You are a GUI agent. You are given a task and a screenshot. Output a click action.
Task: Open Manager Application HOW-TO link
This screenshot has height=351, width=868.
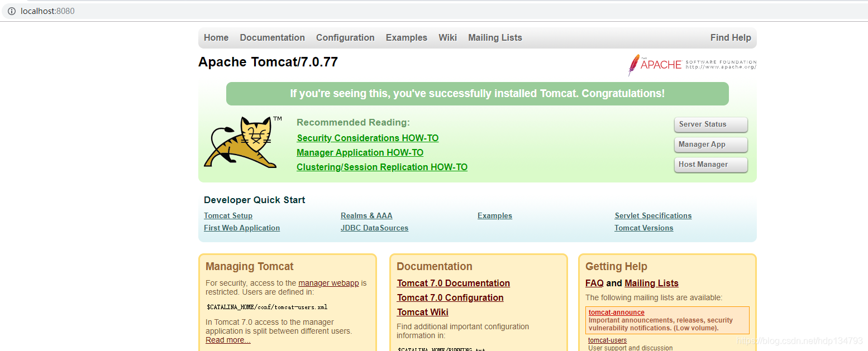360,152
